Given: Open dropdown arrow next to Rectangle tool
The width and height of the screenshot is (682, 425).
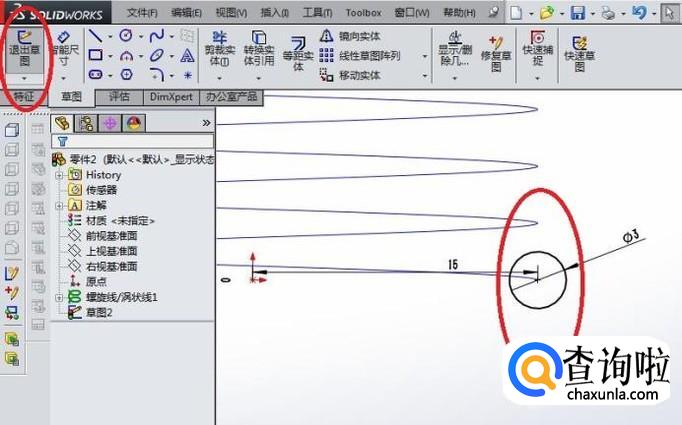Looking at the screenshot, I should [110, 56].
